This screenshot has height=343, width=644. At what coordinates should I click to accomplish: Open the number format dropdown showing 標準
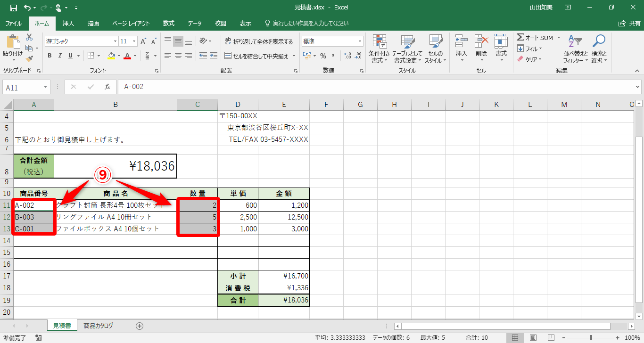tap(360, 41)
